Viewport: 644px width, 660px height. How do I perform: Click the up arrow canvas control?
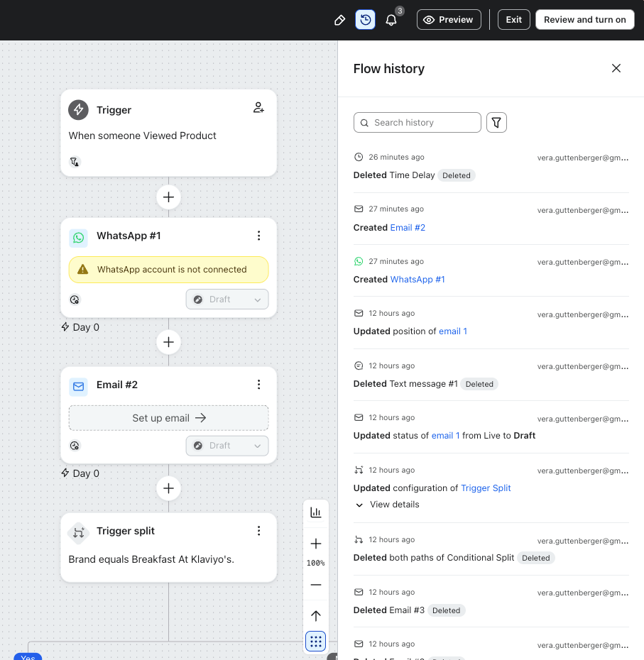click(x=316, y=616)
